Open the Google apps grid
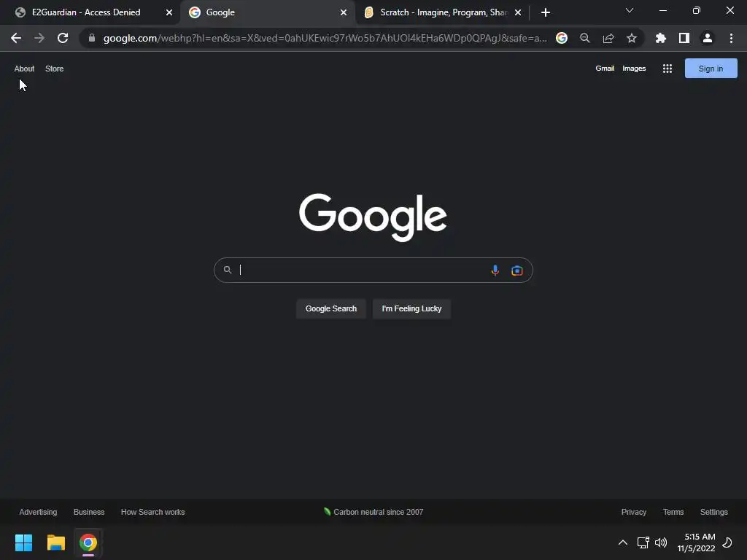Image resolution: width=747 pixels, height=560 pixels. [667, 69]
